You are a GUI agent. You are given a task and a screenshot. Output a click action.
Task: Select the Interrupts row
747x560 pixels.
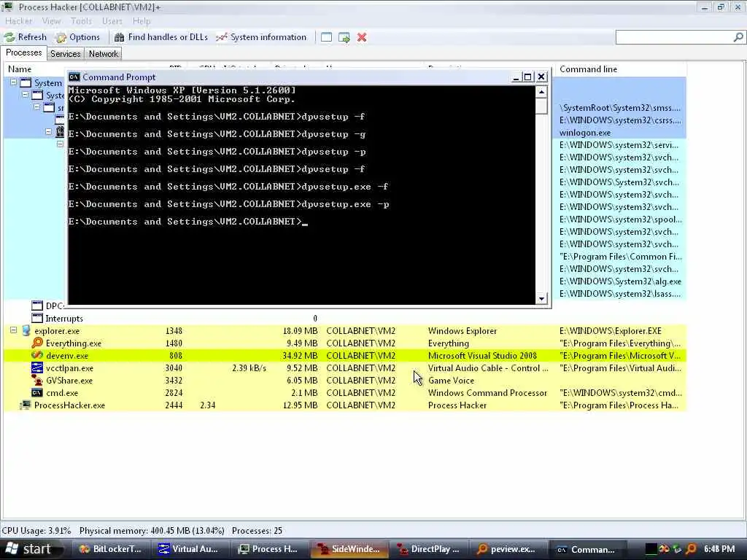(345, 319)
